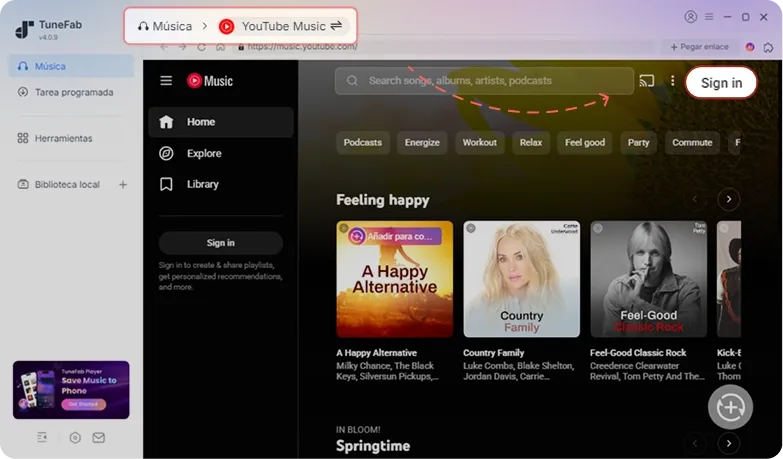The image size is (783, 459).
Task: Click Feel-Good Classic Rock title link
Action: tap(638, 353)
